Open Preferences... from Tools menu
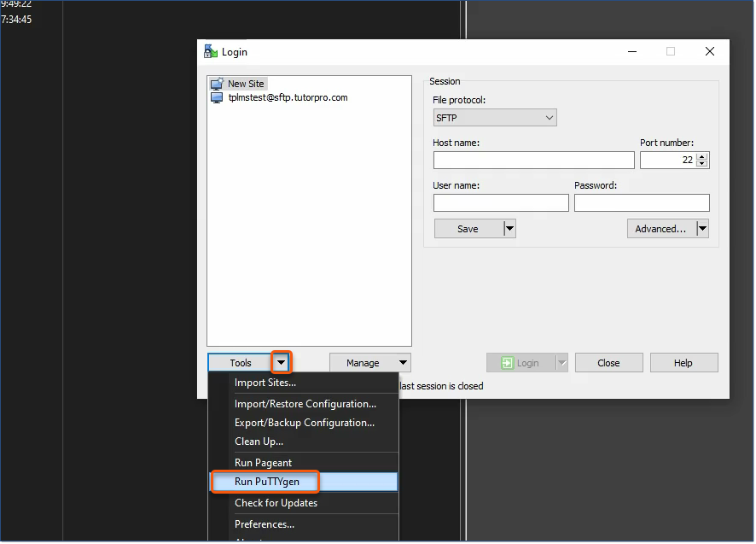The width and height of the screenshot is (756, 544). point(304,524)
